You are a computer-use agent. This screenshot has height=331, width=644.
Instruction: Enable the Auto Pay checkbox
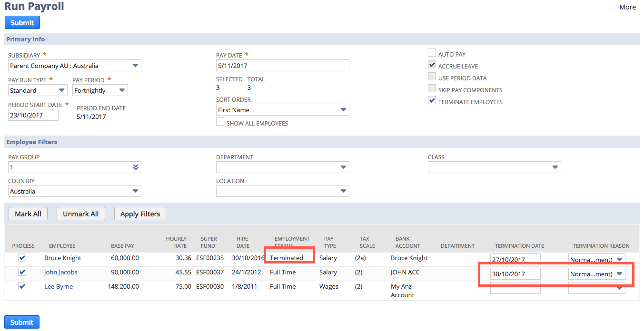pos(432,52)
